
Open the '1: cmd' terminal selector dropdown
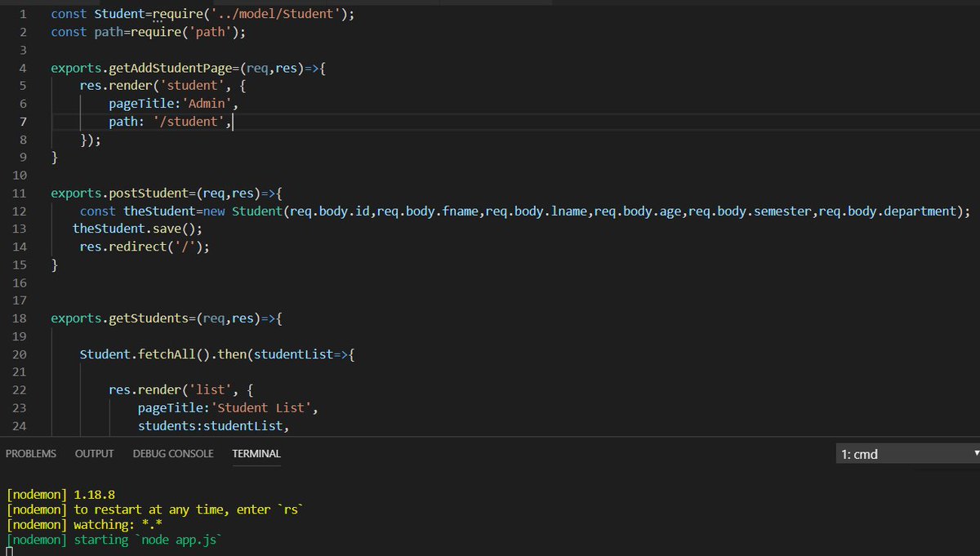coord(907,454)
